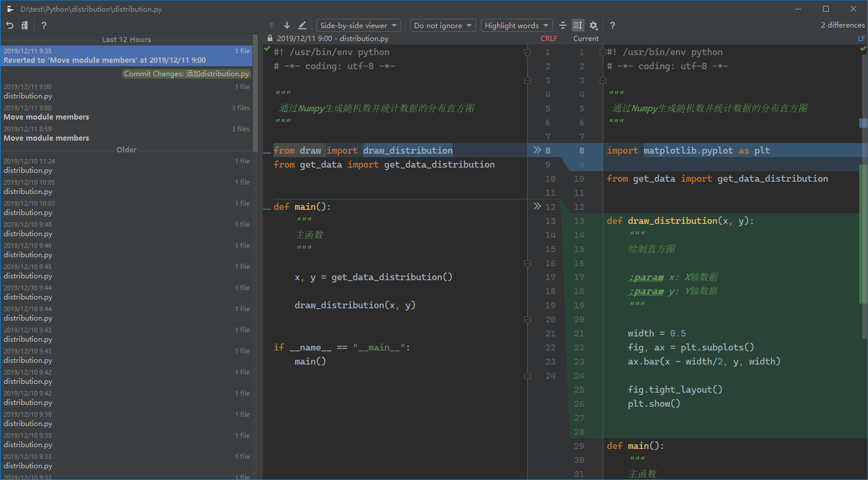Open diff settings gear icon
This screenshot has width=868, height=480.
(x=593, y=25)
